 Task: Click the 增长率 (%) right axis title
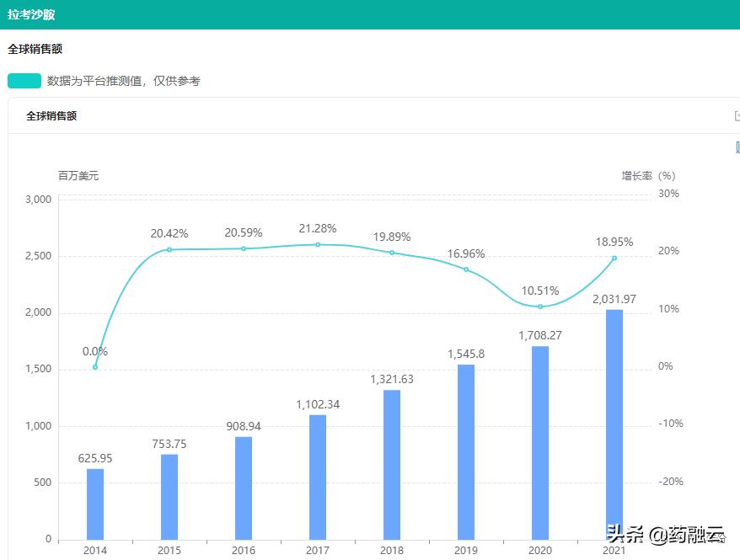pyautogui.click(x=648, y=176)
